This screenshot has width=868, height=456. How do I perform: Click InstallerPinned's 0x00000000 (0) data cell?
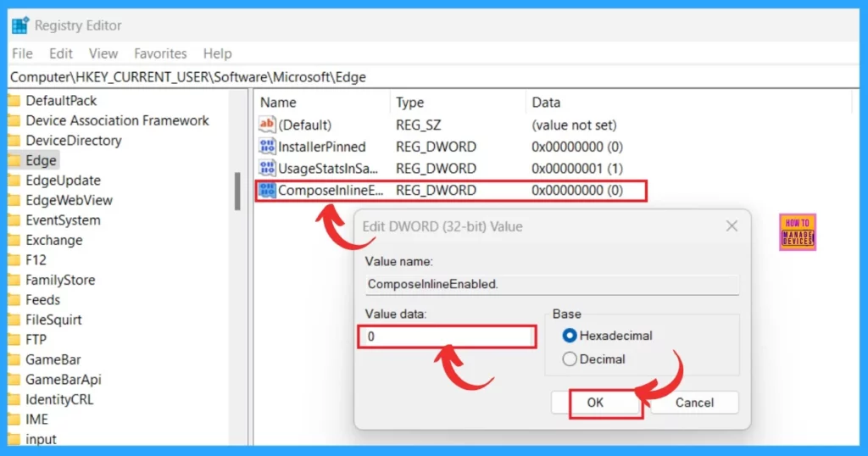pos(576,147)
